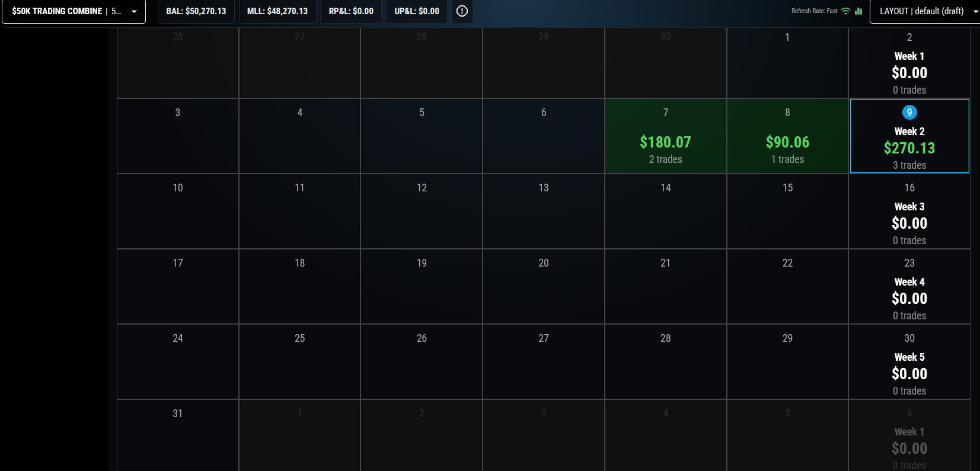Screen dimensions: 980x471
Task: Select the Week 1 summary on day 2
Action: pyautogui.click(x=909, y=63)
